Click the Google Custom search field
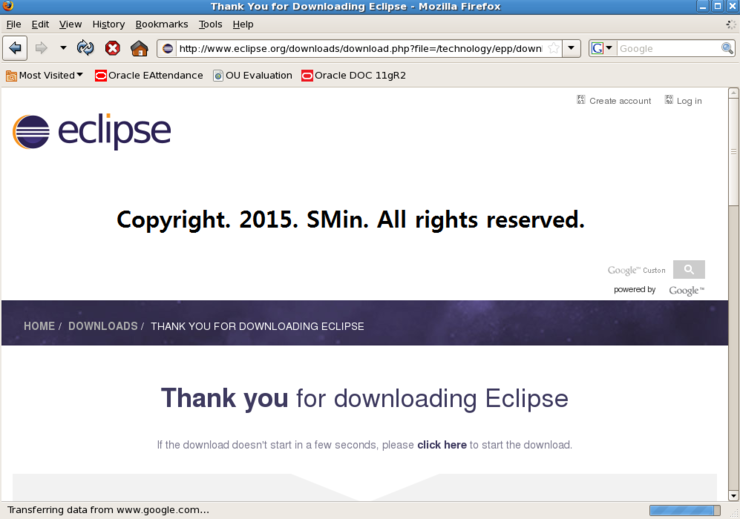 coord(636,270)
